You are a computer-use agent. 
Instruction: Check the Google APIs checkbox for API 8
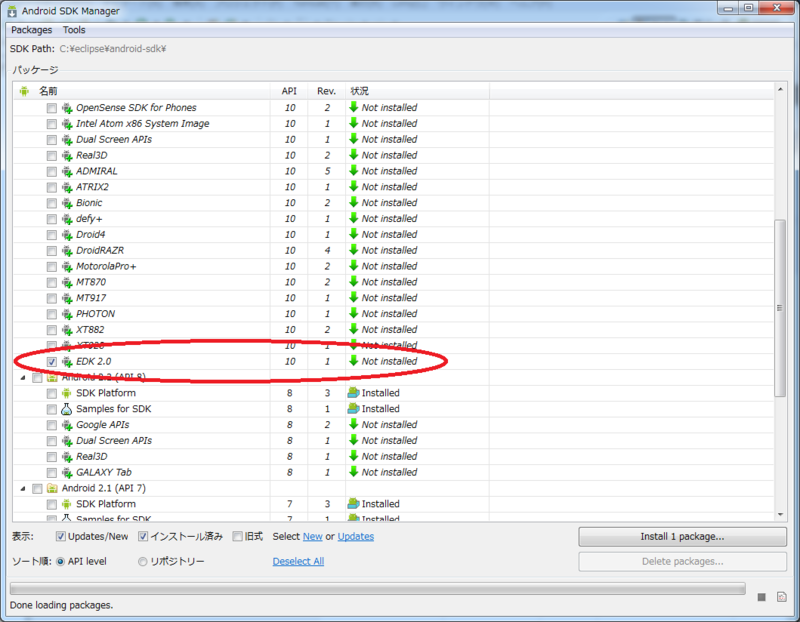coord(52,425)
